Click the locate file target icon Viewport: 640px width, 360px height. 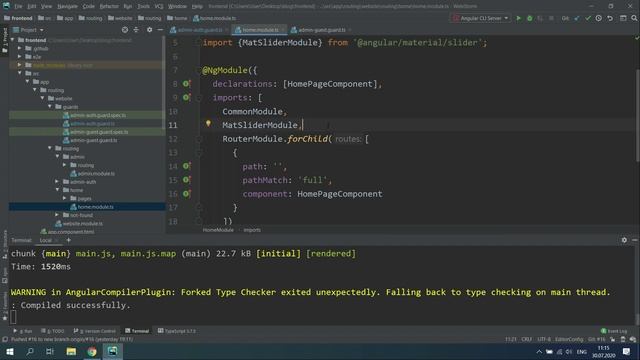[x=125, y=30]
